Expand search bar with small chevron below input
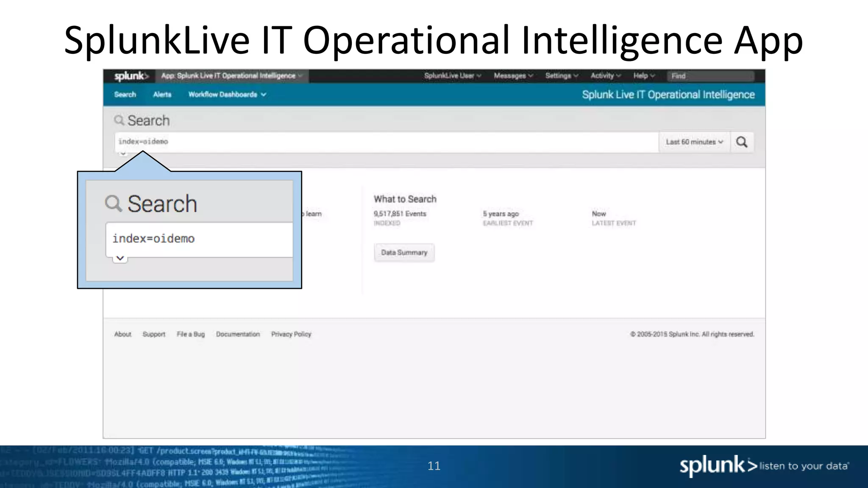The height and width of the screenshot is (488, 868). tap(123, 154)
